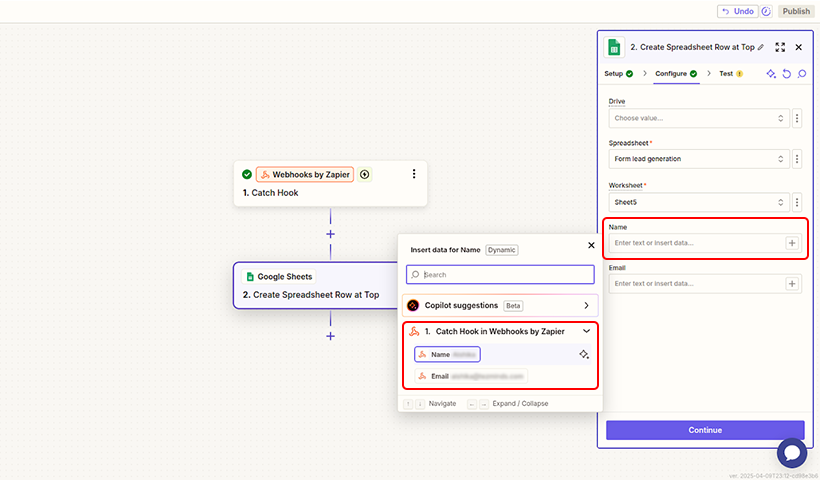Screen dimensions: 820x480
Task: Click the Undo button
Action: (737, 12)
